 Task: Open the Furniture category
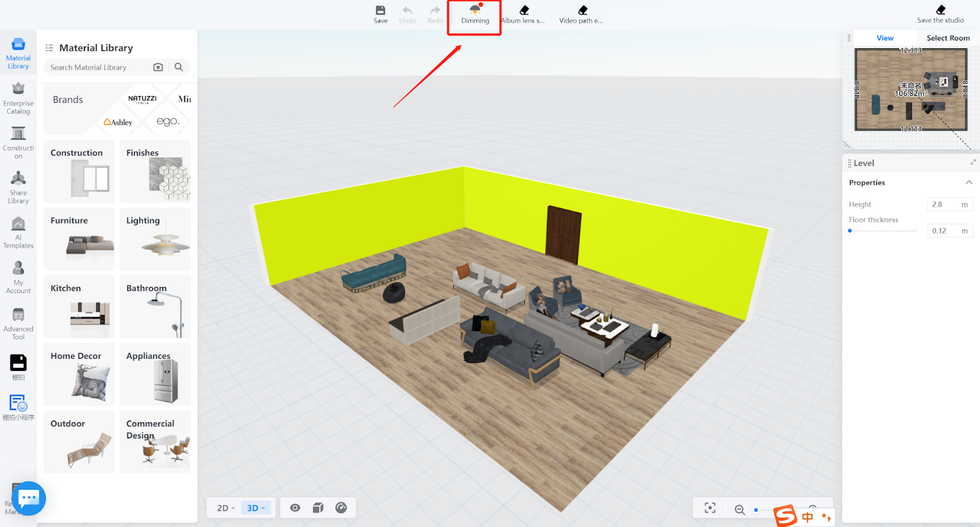point(79,239)
